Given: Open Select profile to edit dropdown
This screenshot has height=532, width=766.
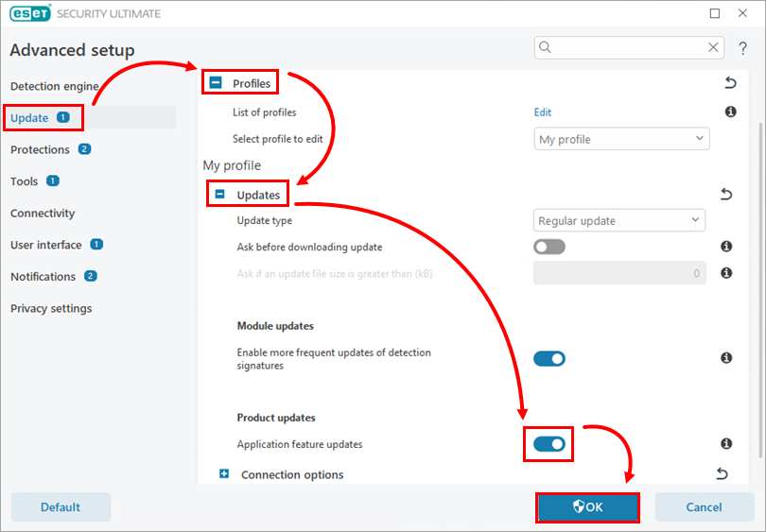Looking at the screenshot, I should point(621,139).
